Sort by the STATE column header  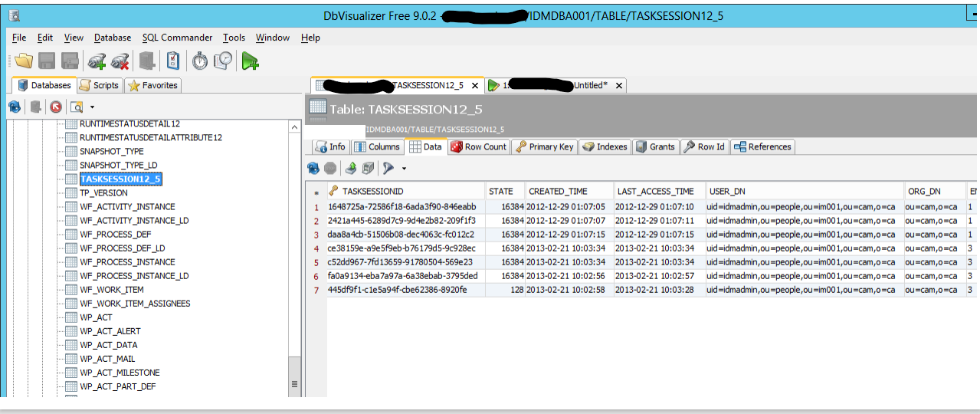pos(505,191)
